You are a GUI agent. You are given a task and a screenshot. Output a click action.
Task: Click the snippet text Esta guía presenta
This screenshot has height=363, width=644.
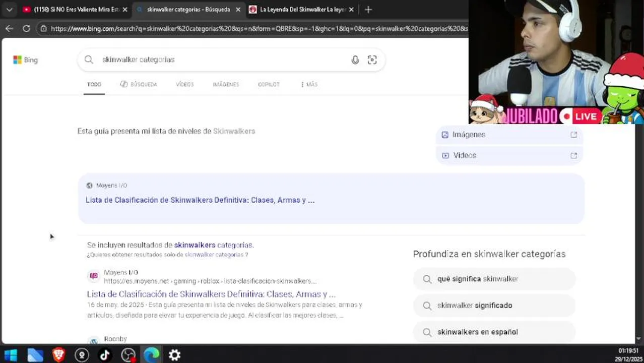(166, 131)
